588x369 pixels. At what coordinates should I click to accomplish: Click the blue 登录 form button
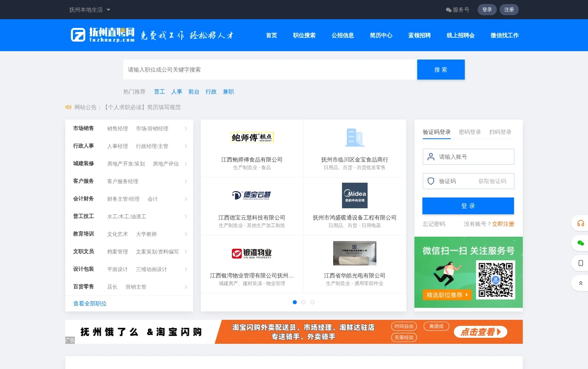coord(468,206)
